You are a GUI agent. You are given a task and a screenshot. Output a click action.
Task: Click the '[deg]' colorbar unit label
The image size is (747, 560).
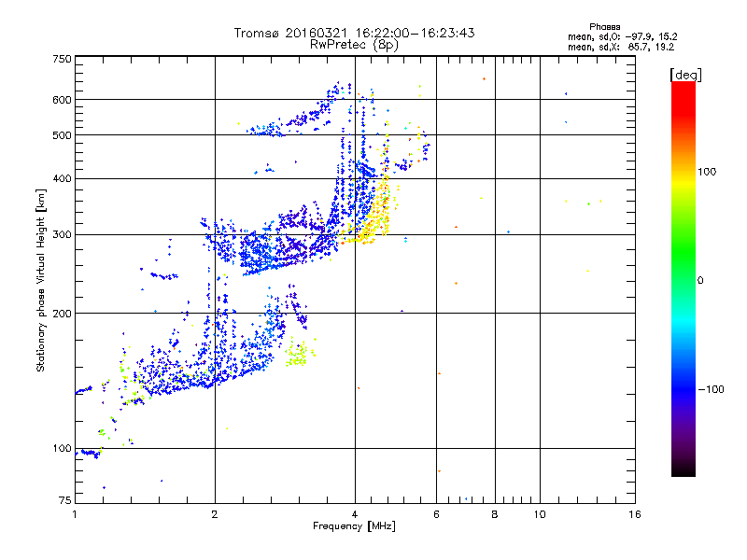point(685,75)
